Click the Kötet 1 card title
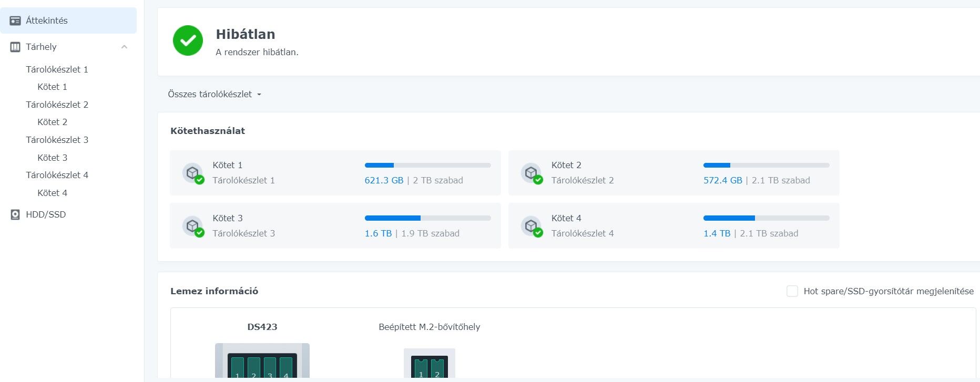 228,165
